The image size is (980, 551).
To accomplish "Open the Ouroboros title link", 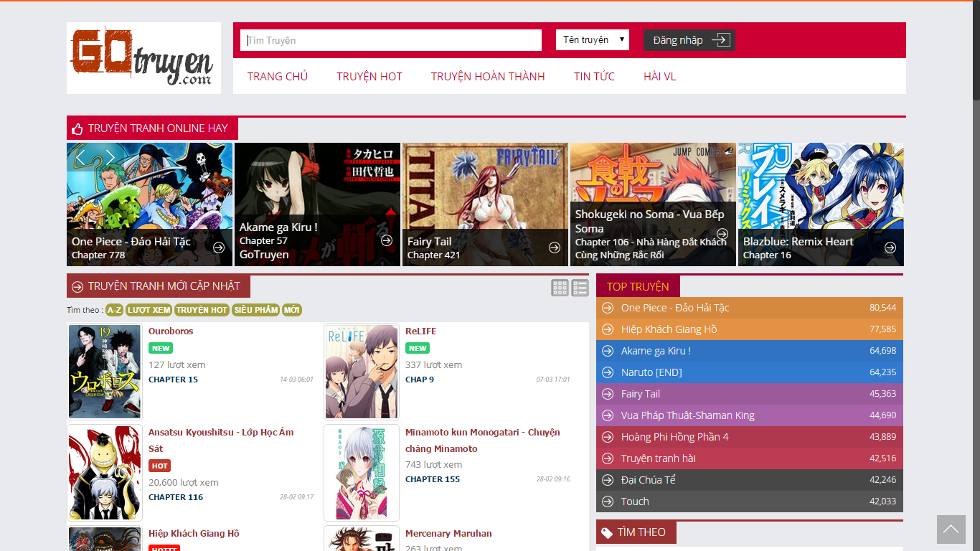I will click(x=171, y=331).
